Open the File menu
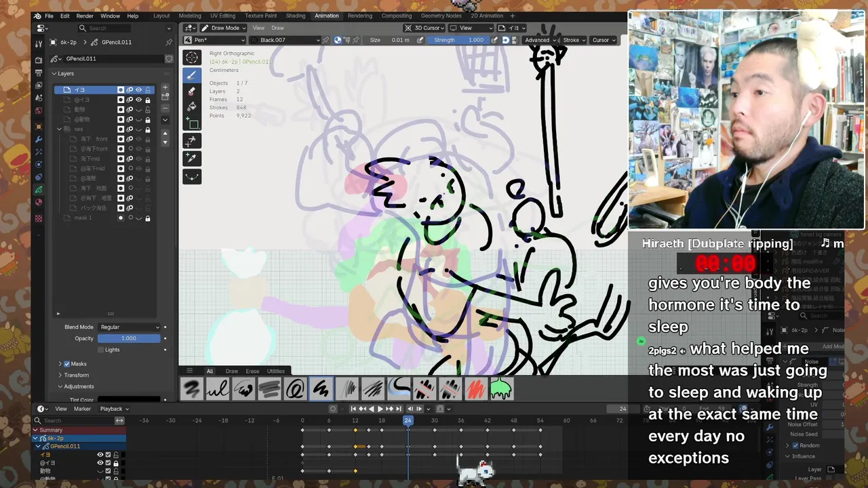The image size is (868, 488). 49,16
